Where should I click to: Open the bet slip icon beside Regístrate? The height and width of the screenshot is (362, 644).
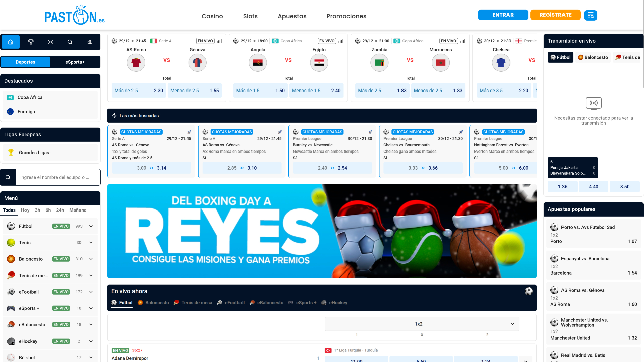pyautogui.click(x=590, y=15)
